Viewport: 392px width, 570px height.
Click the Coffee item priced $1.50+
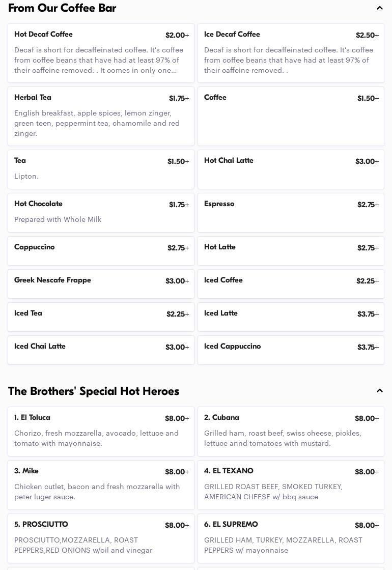coord(291,116)
